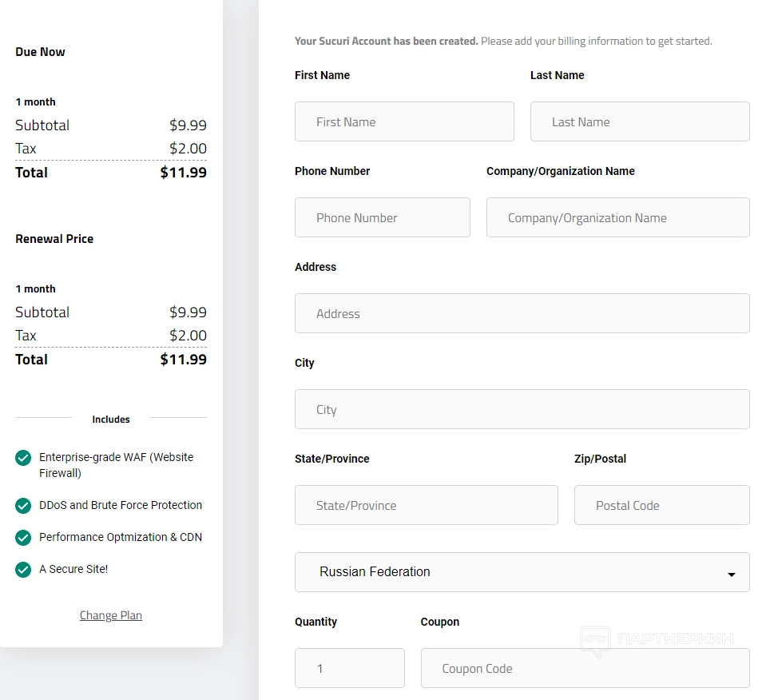Viewport: 774px width, 700px height.
Task: Click the Address text field
Action: click(x=522, y=313)
